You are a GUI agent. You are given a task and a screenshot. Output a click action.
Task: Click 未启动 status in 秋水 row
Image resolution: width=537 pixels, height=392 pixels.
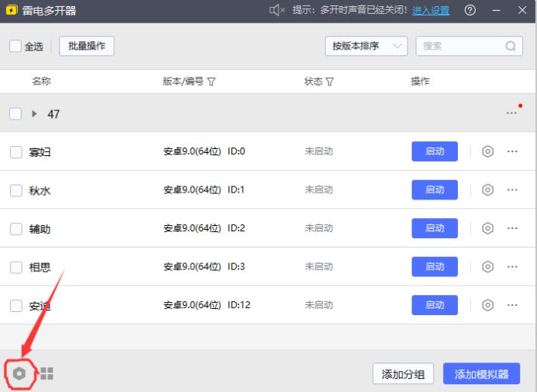[318, 190]
